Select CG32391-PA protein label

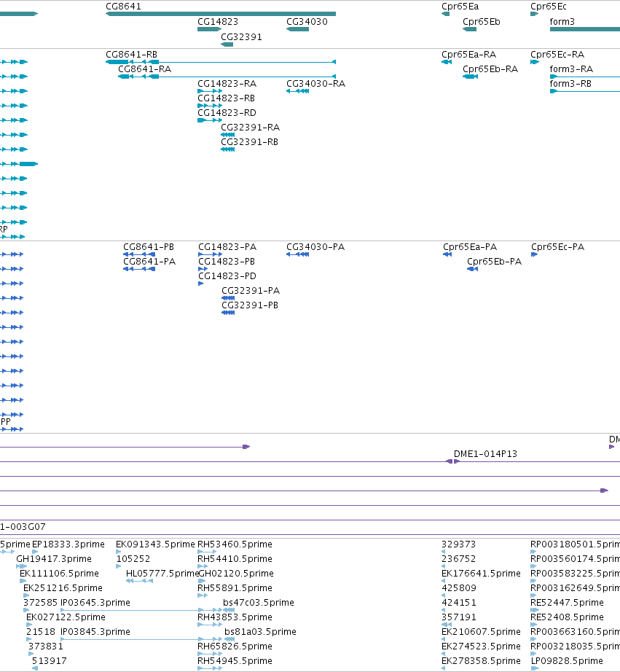coord(251,291)
